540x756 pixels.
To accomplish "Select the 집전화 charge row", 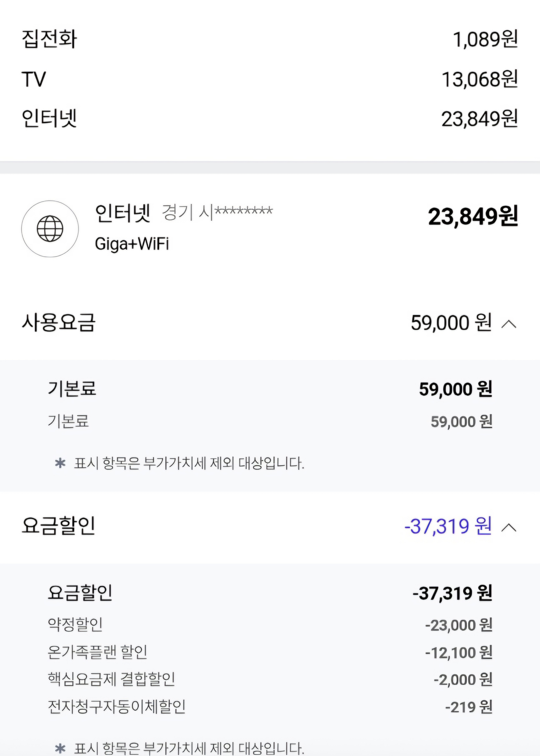I will tap(270, 39).
